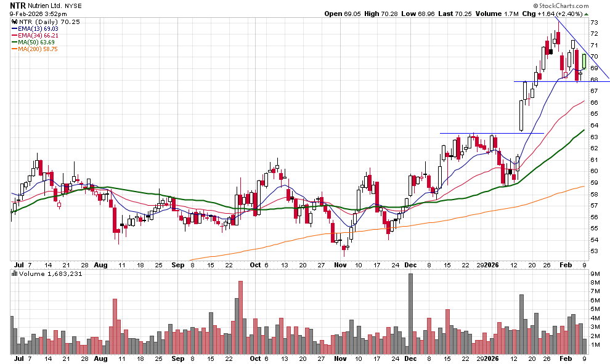Screen dimensions: 610x364
Task: Click the bar icon beside the Volume legend
Action: [15, 275]
